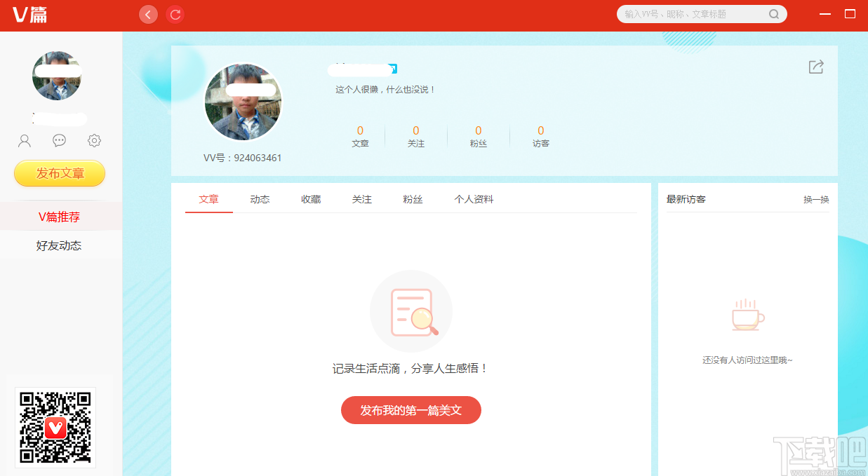Click the QR code in the sidebar
The width and height of the screenshot is (868, 476).
(x=55, y=428)
